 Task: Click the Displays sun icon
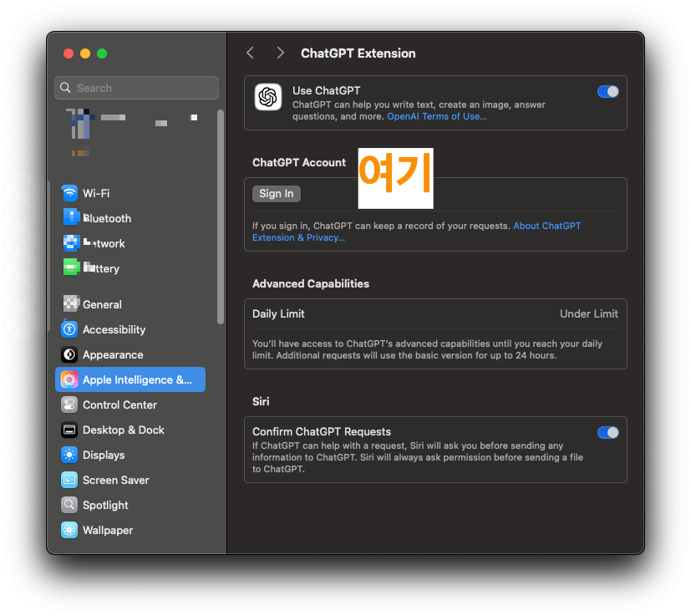click(x=69, y=455)
